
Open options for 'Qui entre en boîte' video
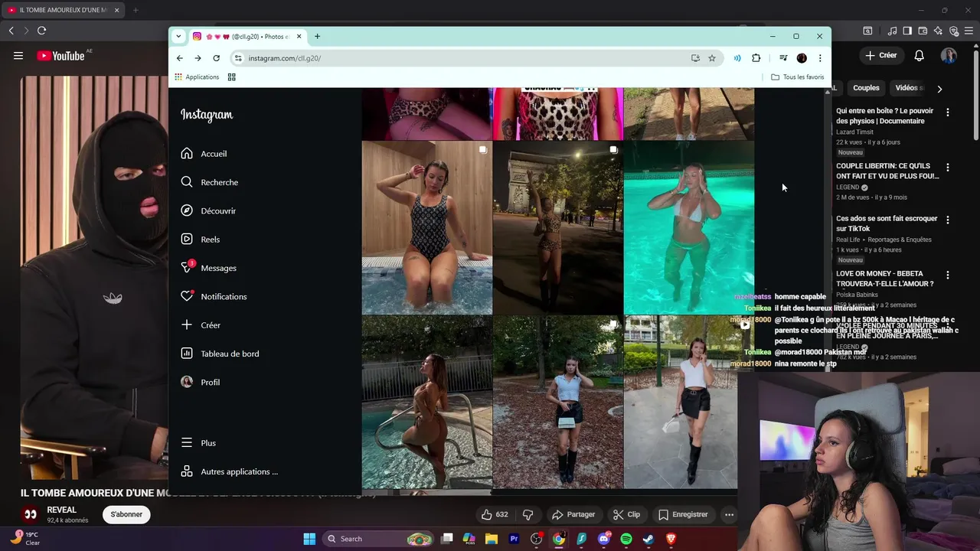point(948,112)
